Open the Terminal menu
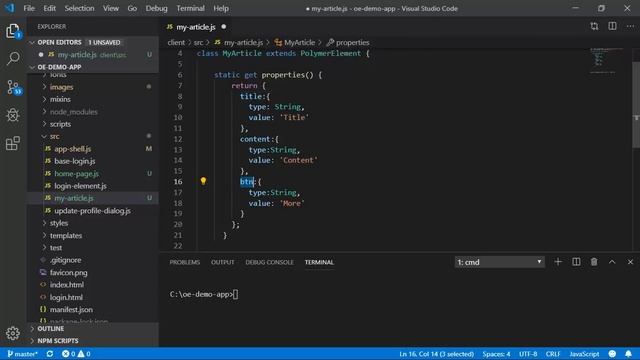The height and width of the screenshot is (360, 640). 190,8
